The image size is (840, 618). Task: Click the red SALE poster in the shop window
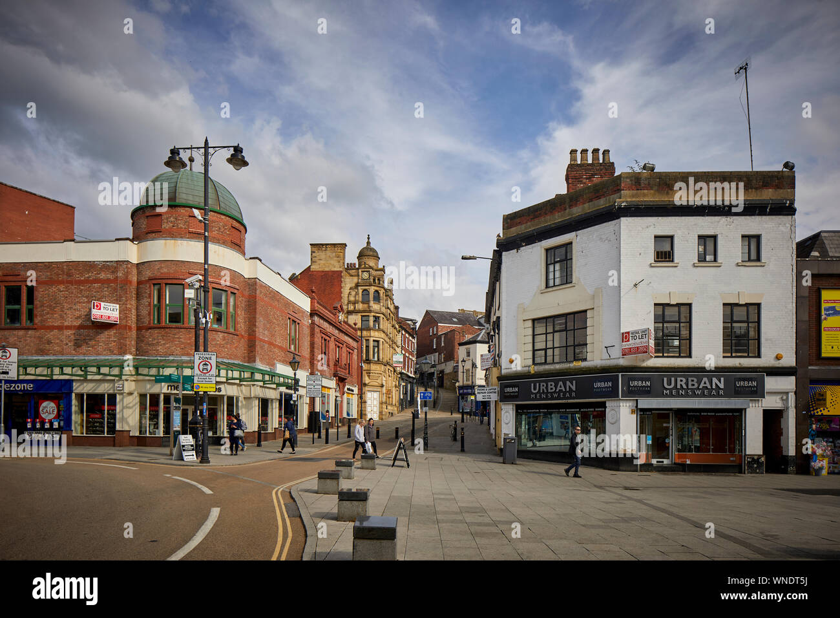click(48, 410)
